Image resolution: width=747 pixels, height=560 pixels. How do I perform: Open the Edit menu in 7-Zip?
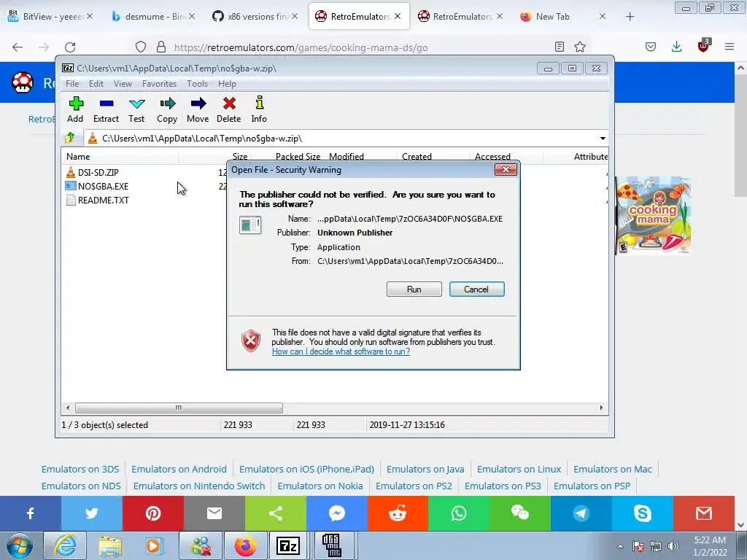tap(96, 84)
